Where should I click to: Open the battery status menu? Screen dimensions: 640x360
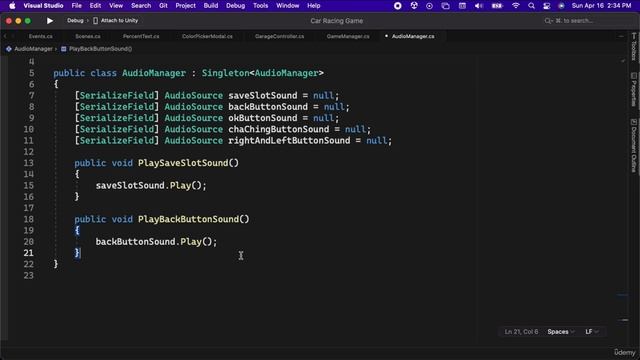pos(497,6)
